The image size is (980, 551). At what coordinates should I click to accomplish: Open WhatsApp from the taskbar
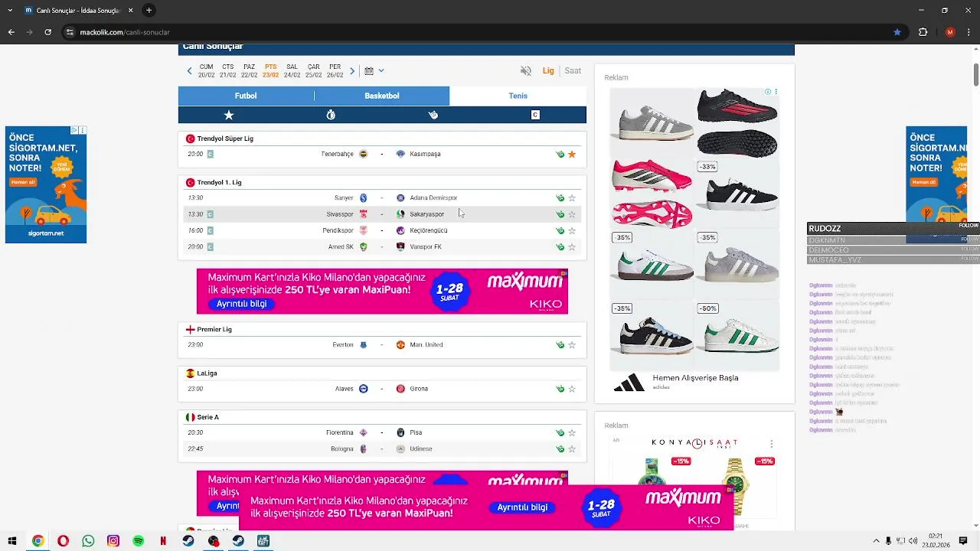point(88,541)
